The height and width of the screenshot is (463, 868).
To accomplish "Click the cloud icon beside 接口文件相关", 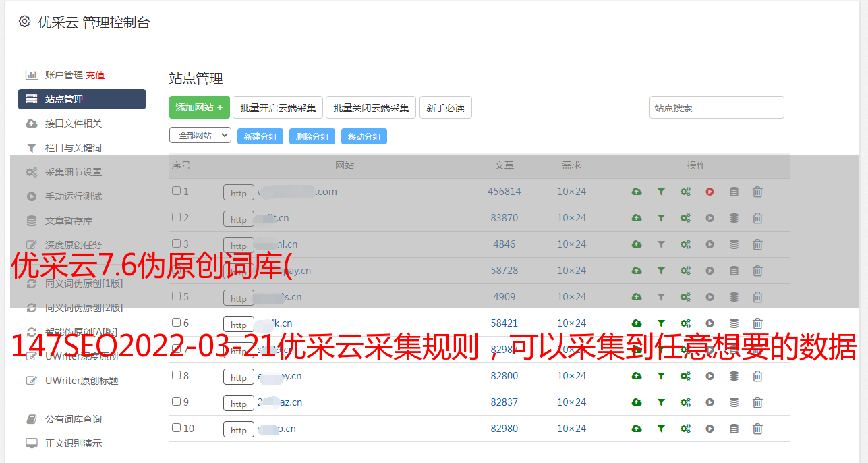I will click(x=31, y=124).
